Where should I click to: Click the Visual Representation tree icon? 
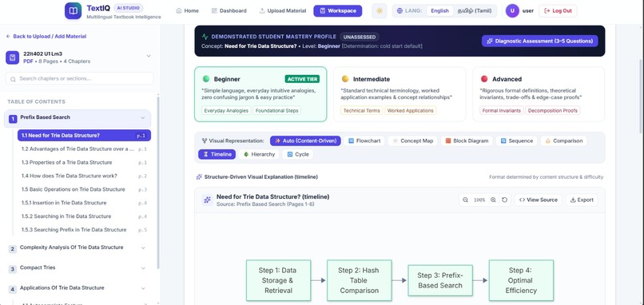(205, 141)
